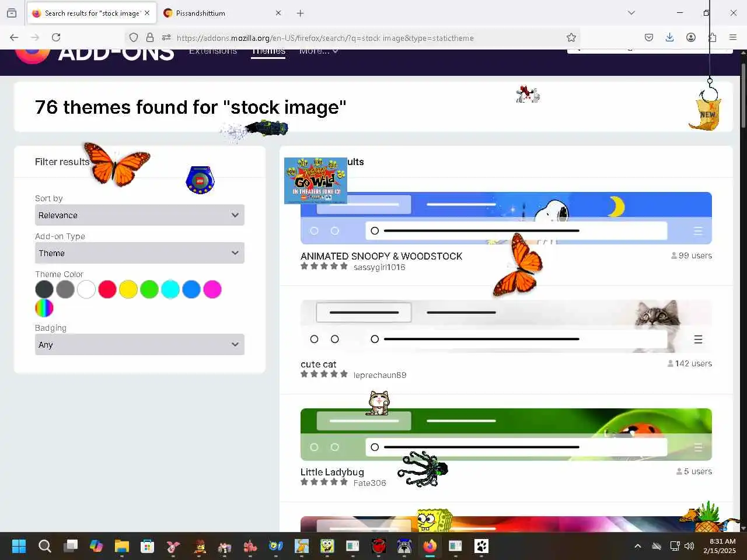Reload the current add-ons page
747x560 pixels.
pyautogui.click(x=56, y=37)
